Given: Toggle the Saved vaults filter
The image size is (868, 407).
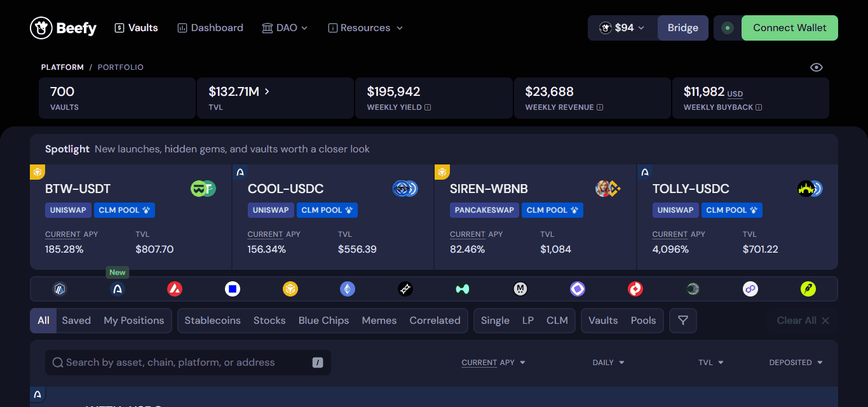Looking at the screenshot, I should coord(76,321).
